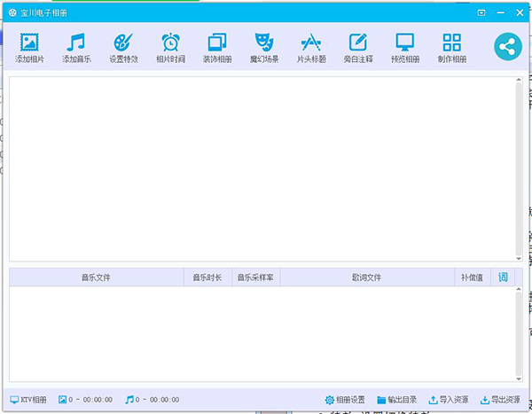Screen dimensions: 532x414
Task: Click the 歌词文件 column header
Action: [x=367, y=277]
